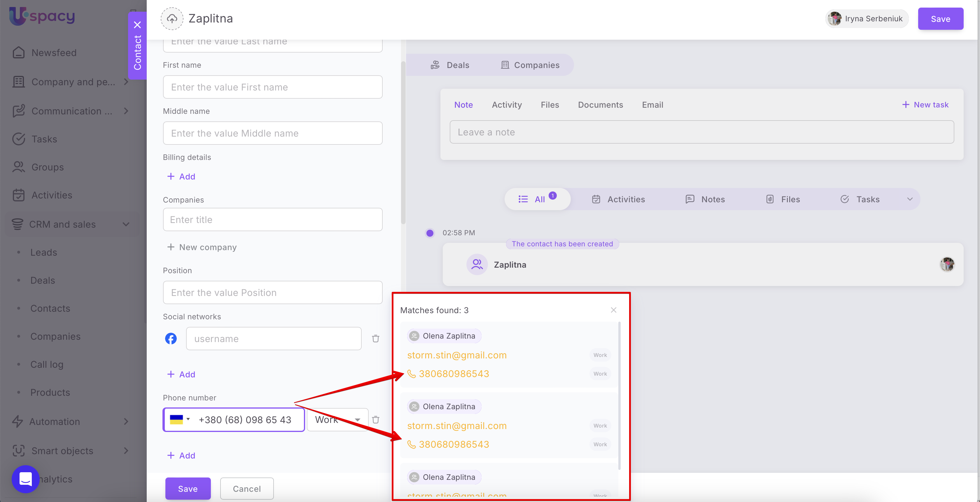The height and width of the screenshot is (502, 980).
Task: Select the Notes timeline filter
Action: [x=705, y=199]
